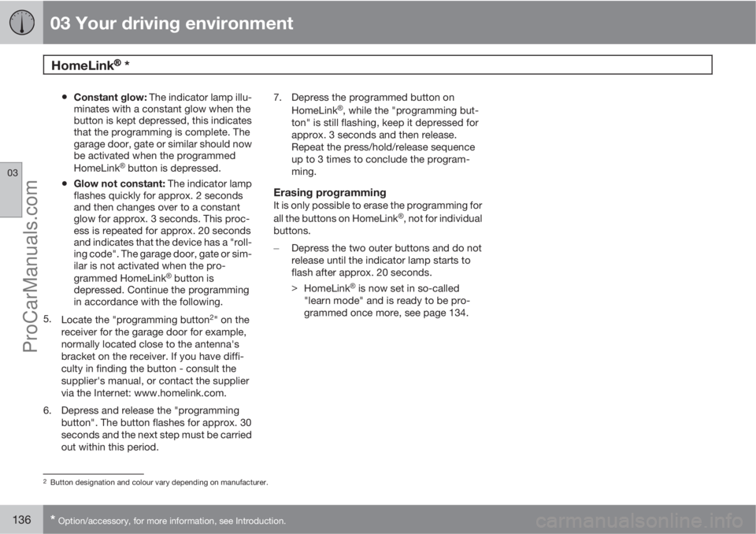Click 'seconds and the next step must be carried'
This screenshot has height=534, width=756.
click(x=156, y=435)
